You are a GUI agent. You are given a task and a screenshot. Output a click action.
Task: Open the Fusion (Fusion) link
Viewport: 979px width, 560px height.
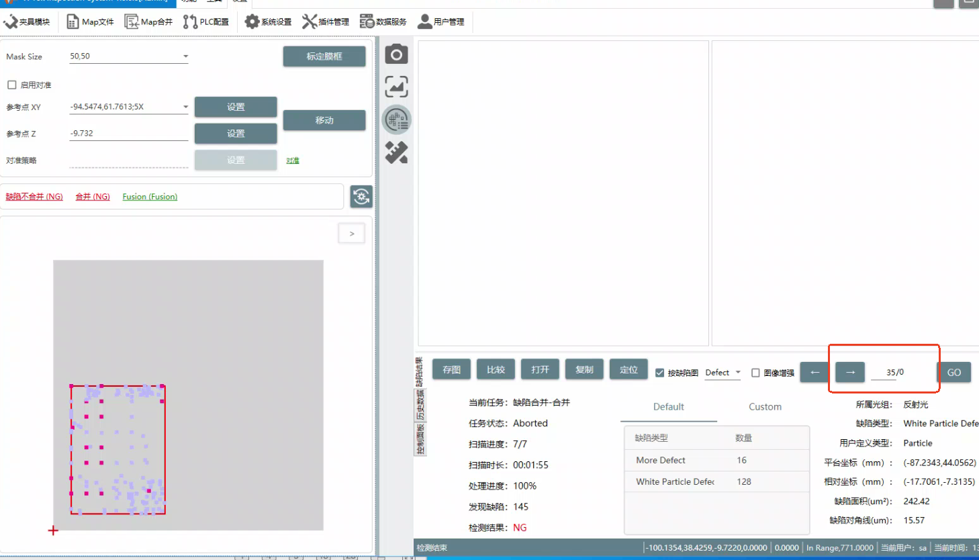pyautogui.click(x=150, y=197)
